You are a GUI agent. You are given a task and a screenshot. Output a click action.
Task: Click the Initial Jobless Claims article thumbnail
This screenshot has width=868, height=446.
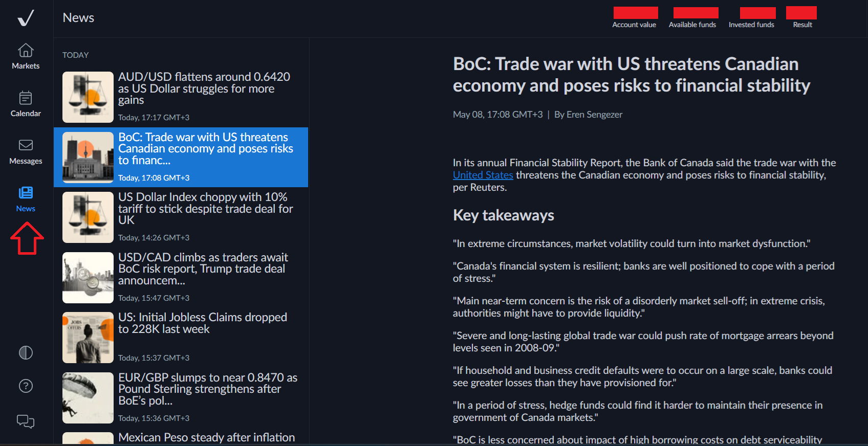click(88, 338)
